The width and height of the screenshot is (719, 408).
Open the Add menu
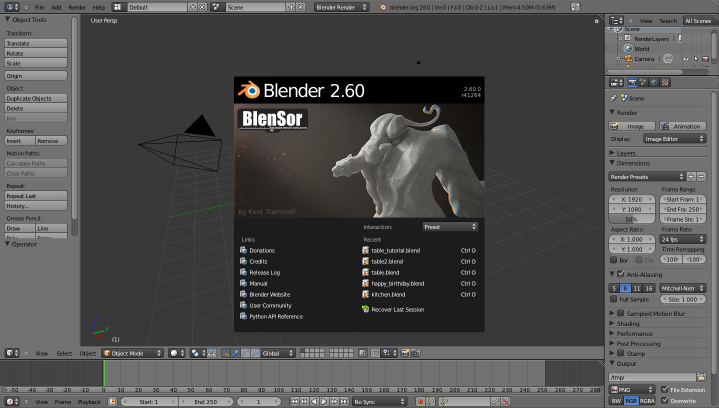pyautogui.click(x=56, y=7)
